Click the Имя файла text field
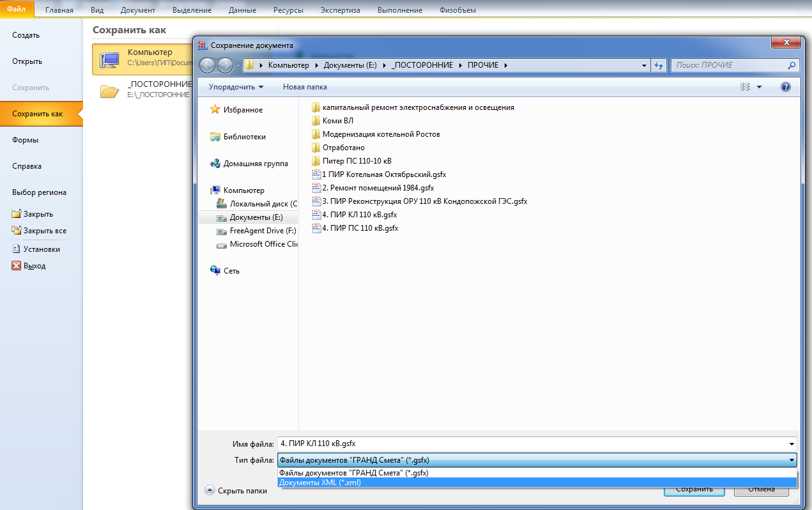This screenshot has width=812, height=510. (x=530, y=444)
